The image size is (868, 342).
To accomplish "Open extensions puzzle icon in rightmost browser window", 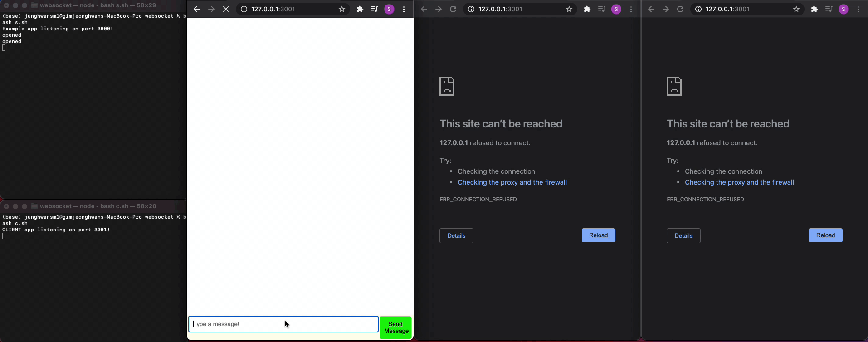I will [814, 9].
